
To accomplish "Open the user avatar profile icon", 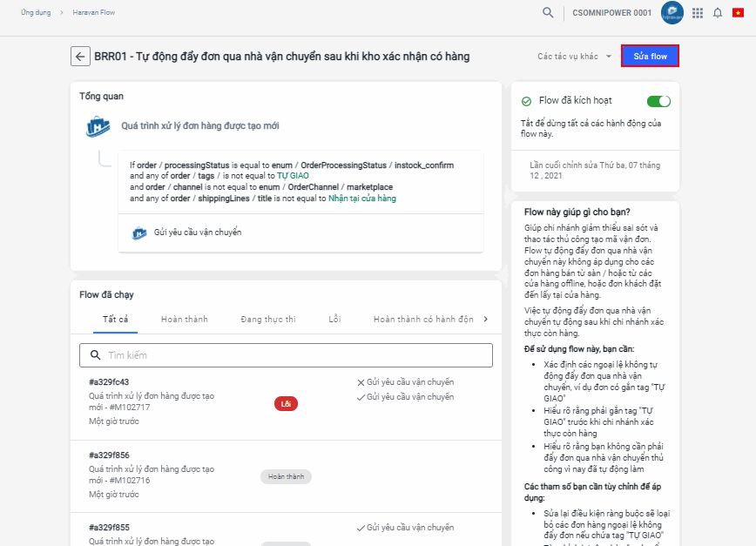I will coord(672,12).
